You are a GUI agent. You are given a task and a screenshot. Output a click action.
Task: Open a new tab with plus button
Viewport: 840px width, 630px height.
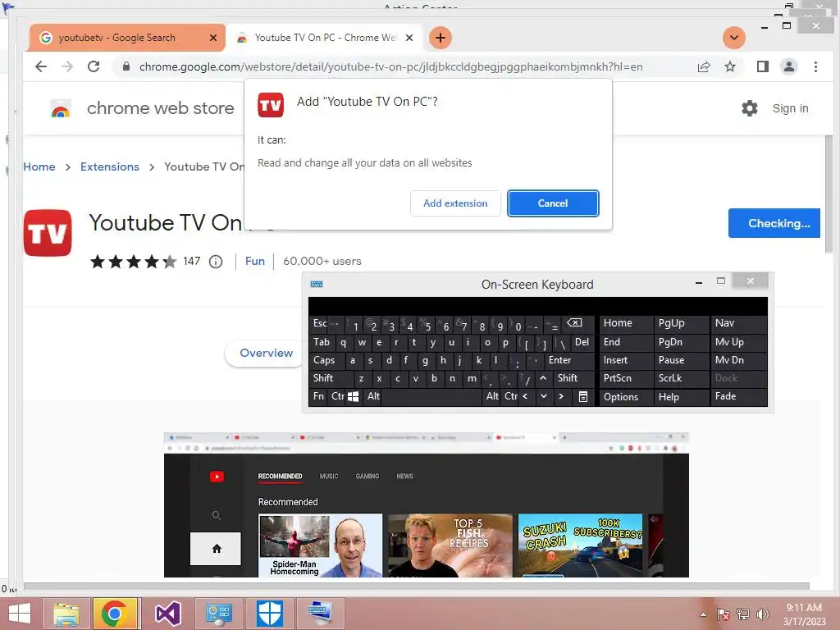click(441, 38)
